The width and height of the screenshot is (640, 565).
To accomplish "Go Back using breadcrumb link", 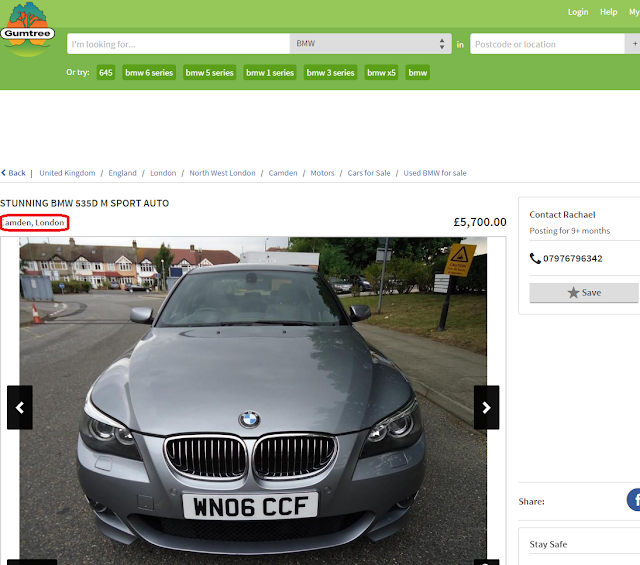I will (13, 173).
